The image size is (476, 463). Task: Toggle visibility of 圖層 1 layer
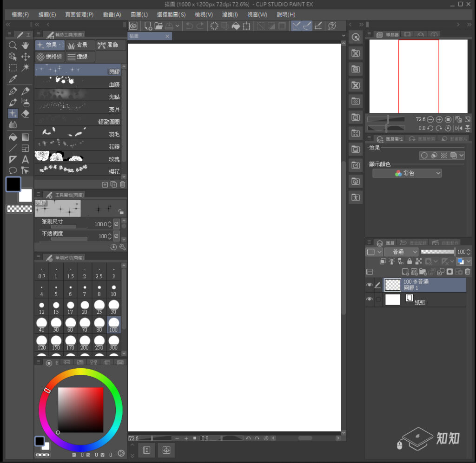[370, 285]
